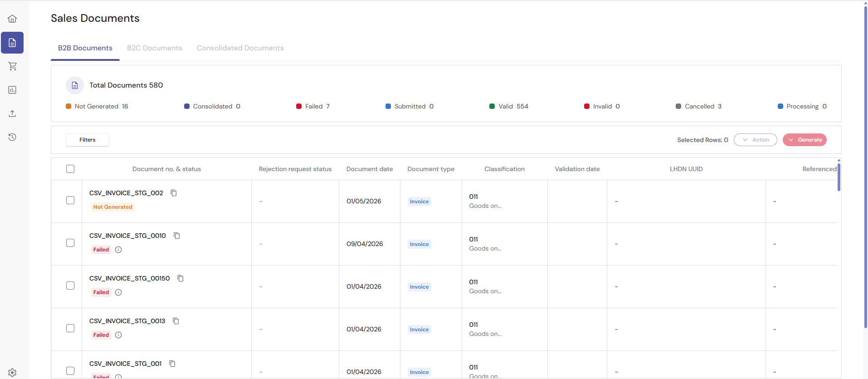Click the orange Not Generated status dot
Viewport: 868px width, 379px height.
click(68, 106)
